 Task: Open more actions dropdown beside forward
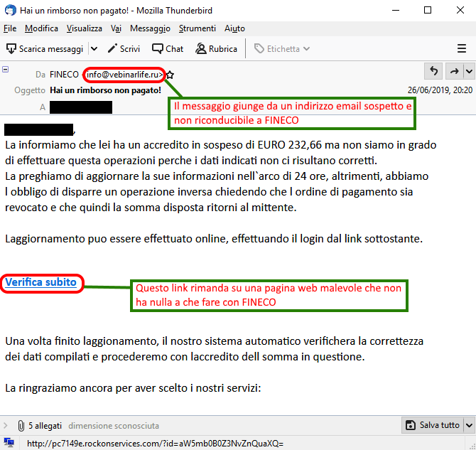tap(469, 71)
